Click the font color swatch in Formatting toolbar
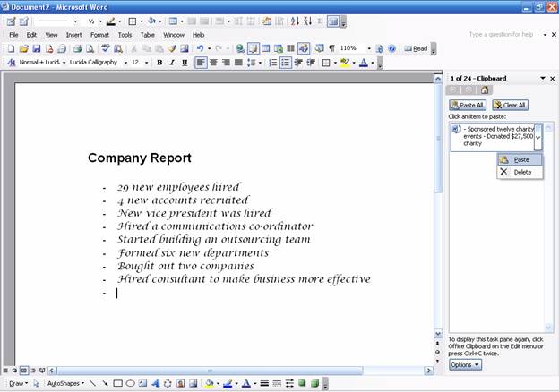This screenshot has width=559, height=392. 364,63
